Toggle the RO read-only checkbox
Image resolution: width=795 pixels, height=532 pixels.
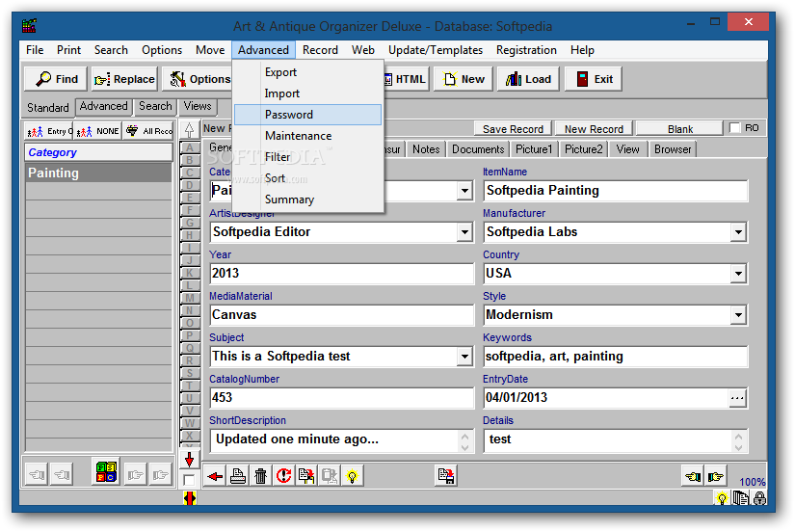pos(734,128)
